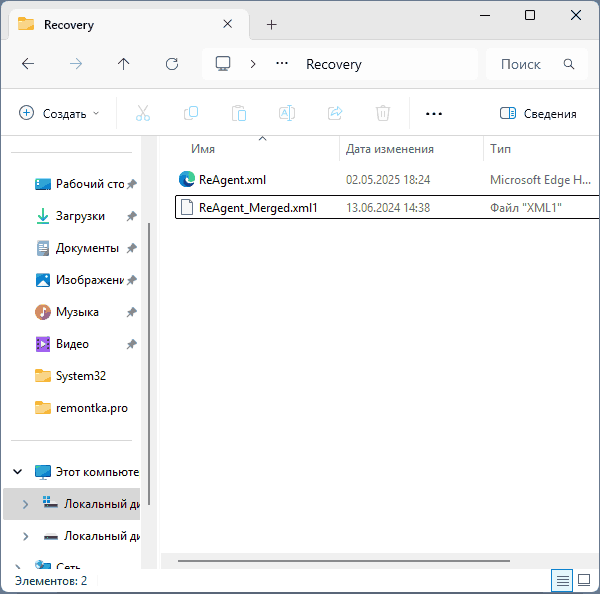Select the ReAgent_Merged.xml1 file
Screen dimensions: 600x594
point(387,207)
